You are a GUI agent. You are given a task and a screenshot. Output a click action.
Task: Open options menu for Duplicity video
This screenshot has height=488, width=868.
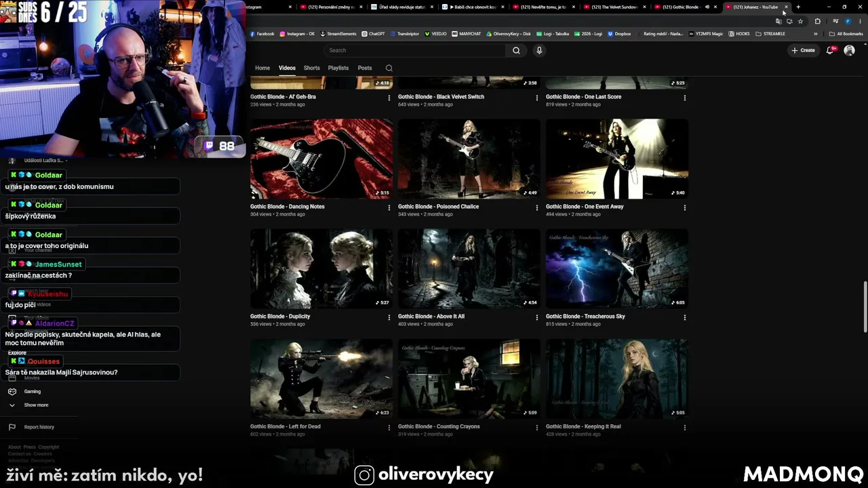click(x=389, y=317)
